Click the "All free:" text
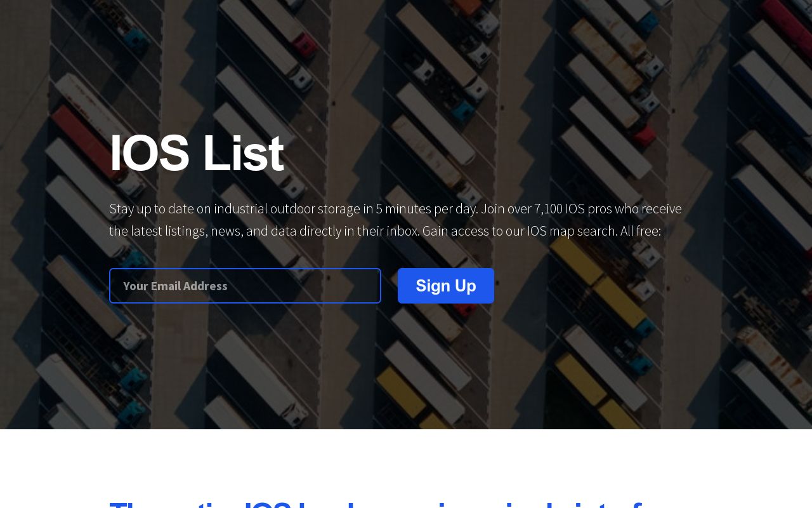The image size is (812, 508). click(641, 231)
